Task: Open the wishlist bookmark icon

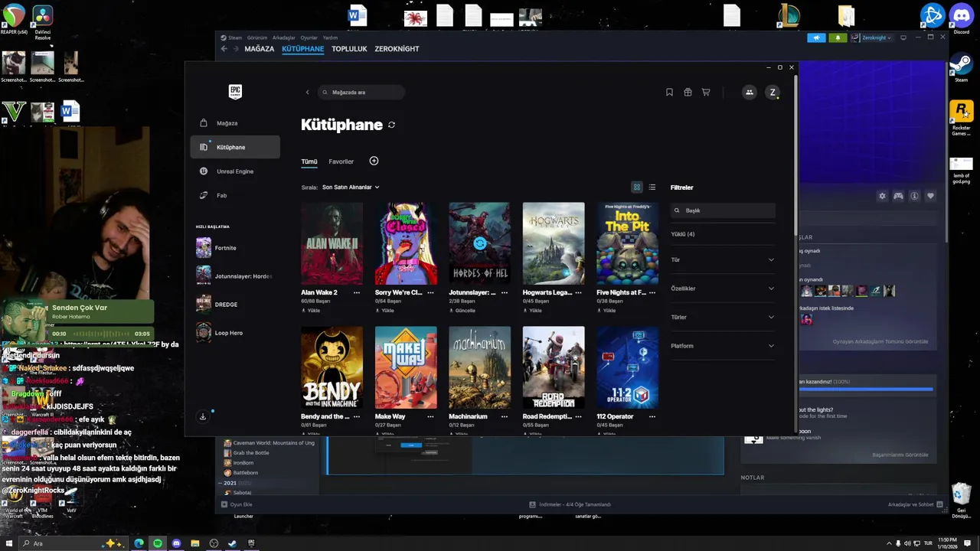Action: pyautogui.click(x=669, y=93)
